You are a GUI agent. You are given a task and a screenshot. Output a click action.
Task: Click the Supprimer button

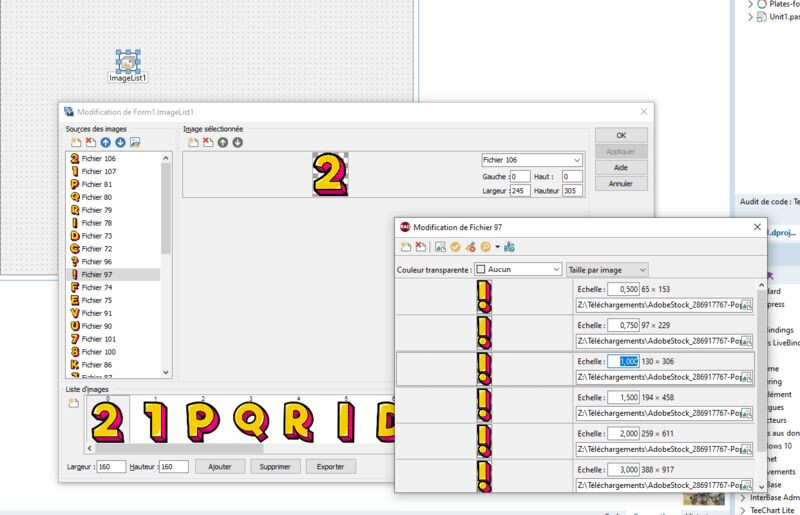pos(275,467)
